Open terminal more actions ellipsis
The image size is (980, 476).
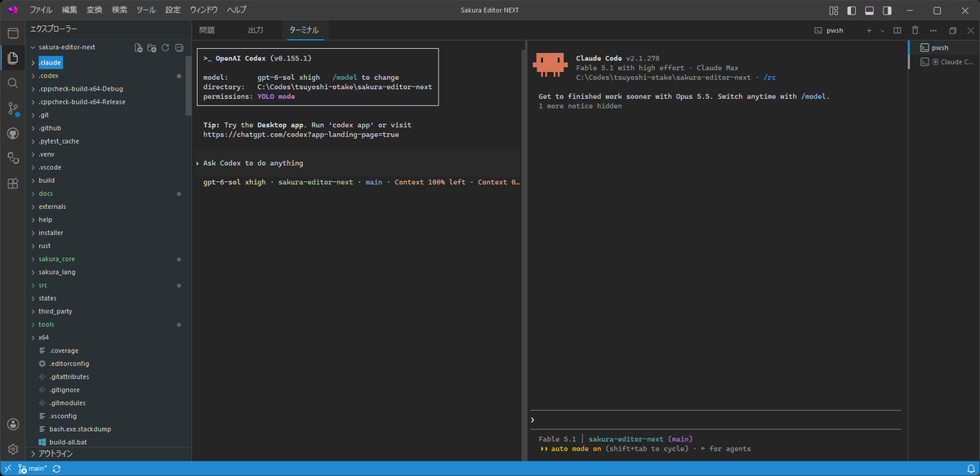pyautogui.click(x=933, y=30)
